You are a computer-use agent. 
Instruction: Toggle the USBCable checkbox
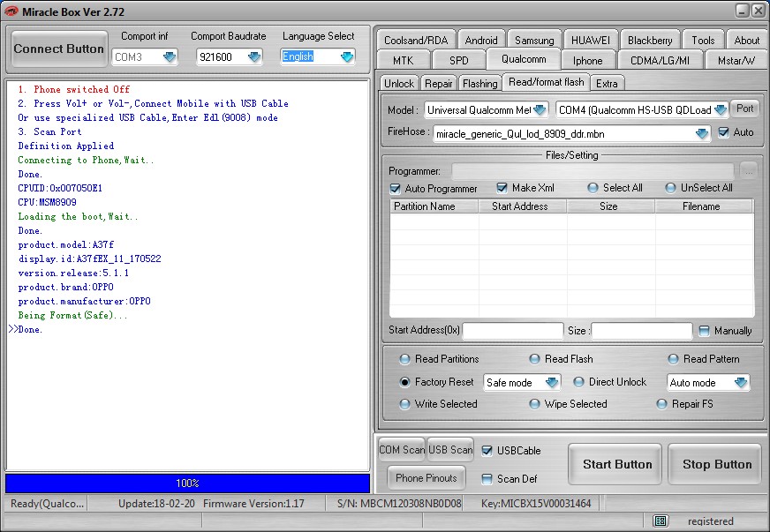tap(487, 451)
